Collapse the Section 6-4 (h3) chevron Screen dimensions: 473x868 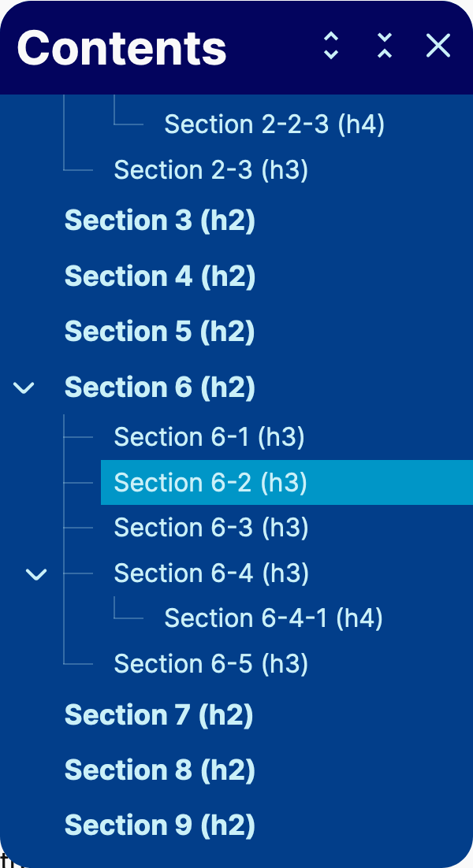(x=37, y=574)
